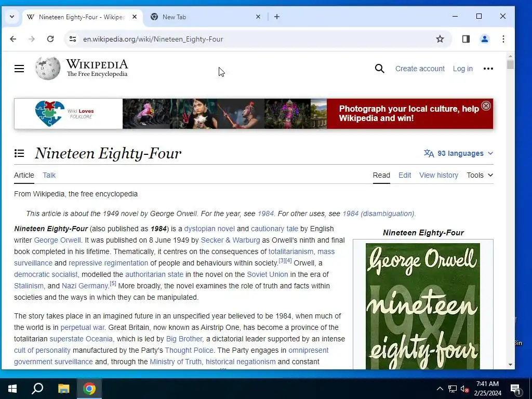Click the book cover image

[423, 306]
